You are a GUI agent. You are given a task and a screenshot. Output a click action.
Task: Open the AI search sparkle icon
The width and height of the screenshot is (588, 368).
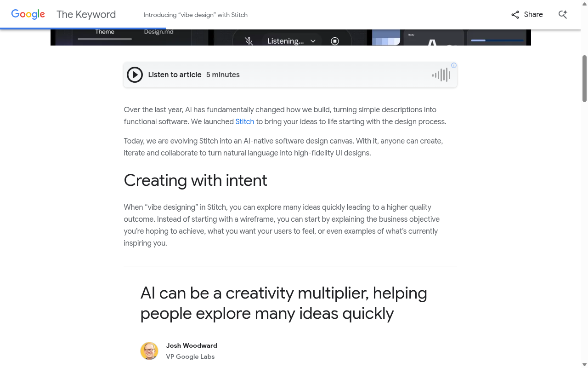click(x=563, y=14)
